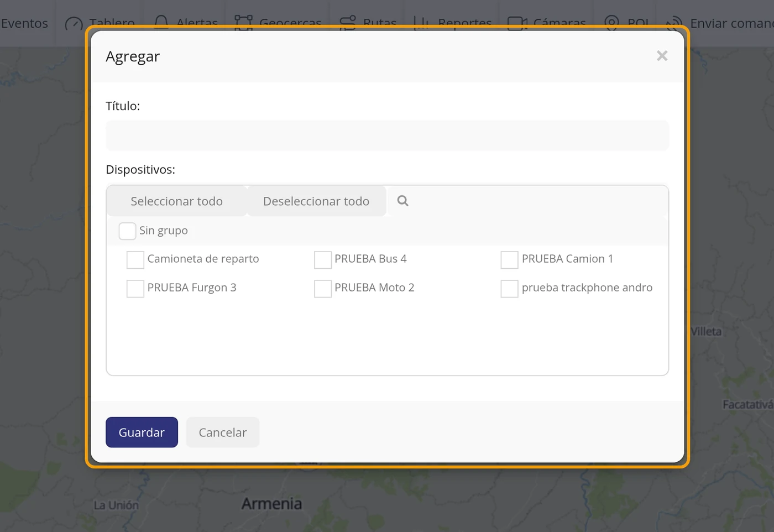The width and height of the screenshot is (774, 532).
Task: Check prueba trackphone andro device
Action: 509,288
